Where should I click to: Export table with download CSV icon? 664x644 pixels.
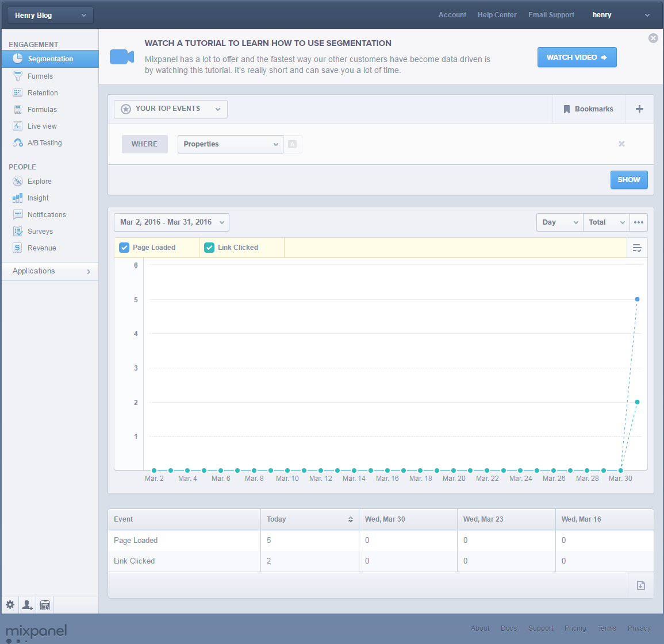(x=640, y=585)
